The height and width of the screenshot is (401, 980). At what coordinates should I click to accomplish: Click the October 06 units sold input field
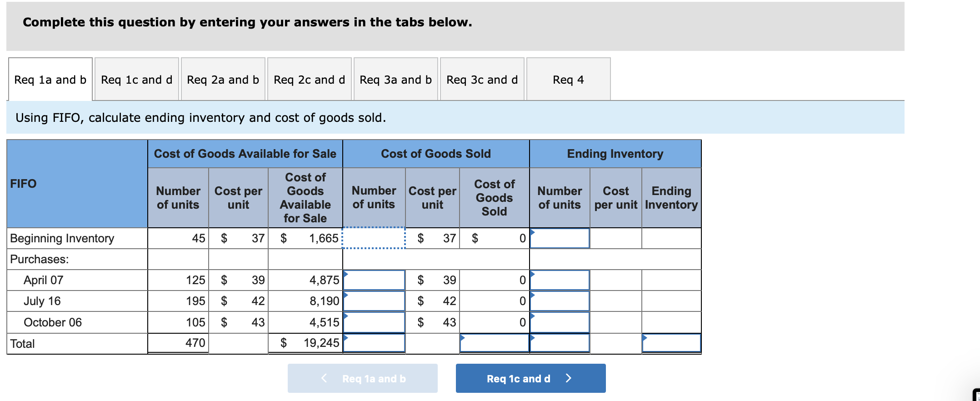point(373,322)
